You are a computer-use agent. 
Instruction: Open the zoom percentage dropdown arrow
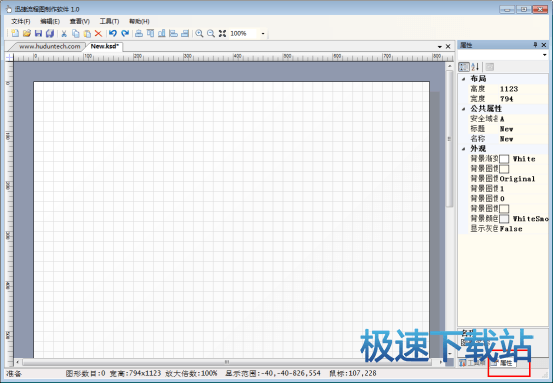(x=263, y=34)
